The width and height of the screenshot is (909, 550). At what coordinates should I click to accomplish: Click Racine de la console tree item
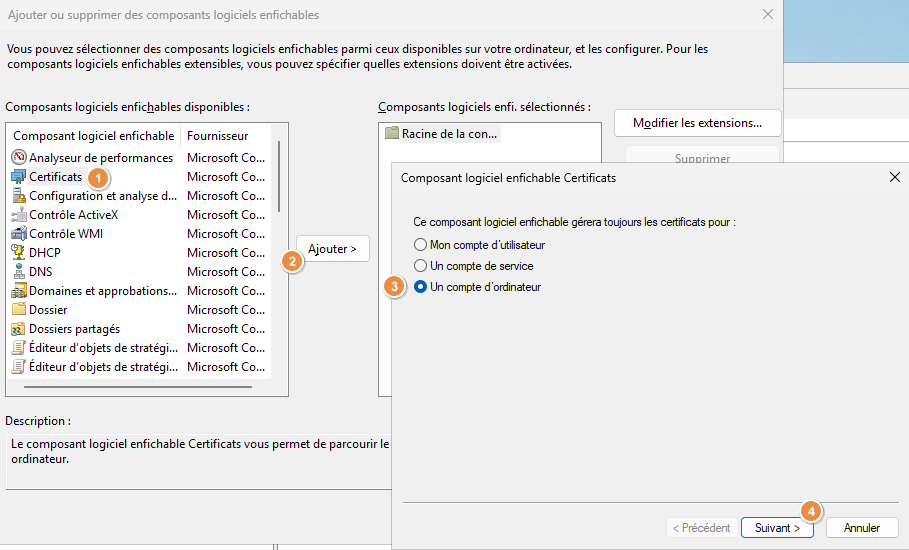[449, 133]
